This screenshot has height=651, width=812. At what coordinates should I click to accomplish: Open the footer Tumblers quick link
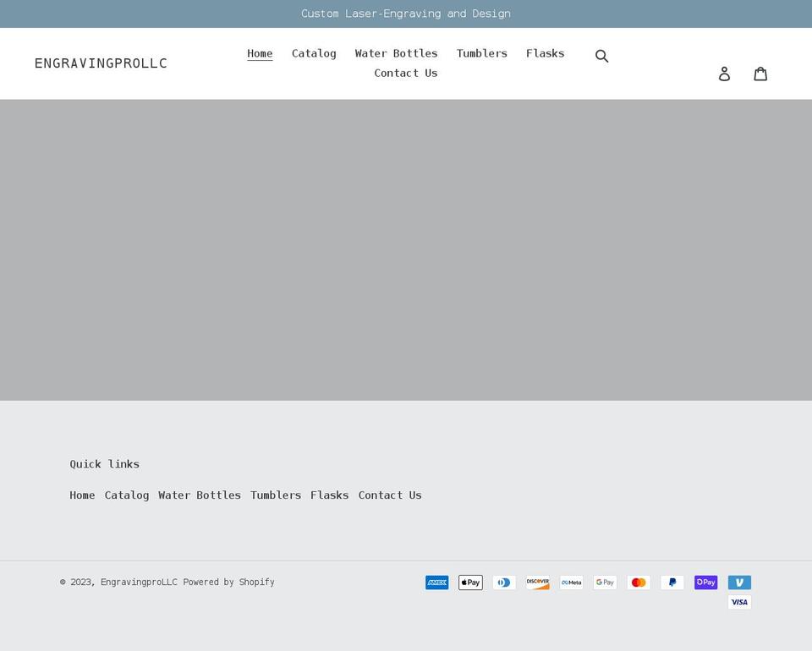coord(276,495)
